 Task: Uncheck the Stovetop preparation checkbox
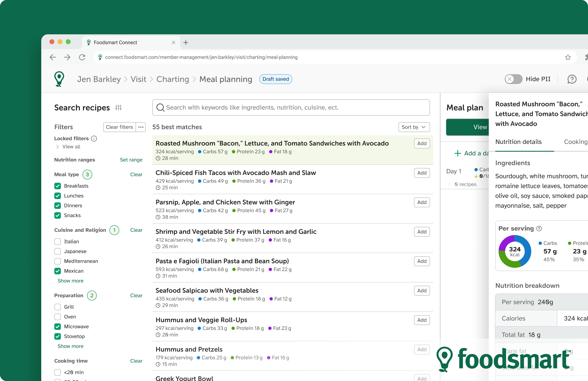click(58, 336)
